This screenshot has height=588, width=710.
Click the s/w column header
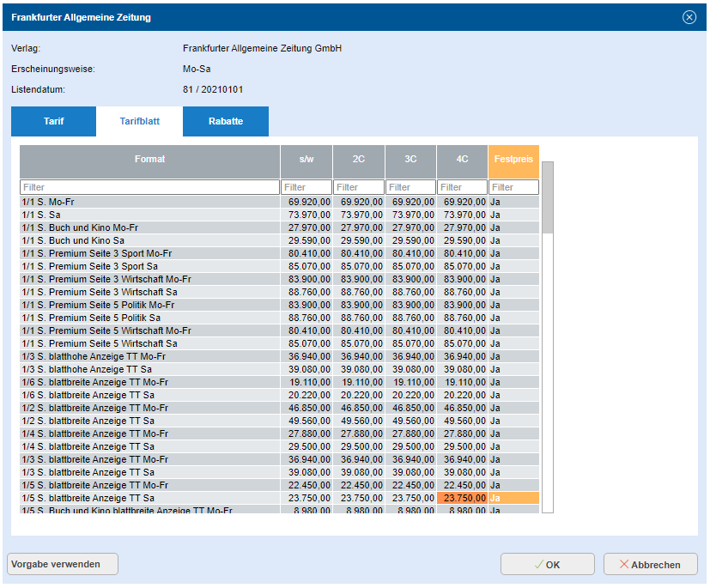tap(306, 160)
